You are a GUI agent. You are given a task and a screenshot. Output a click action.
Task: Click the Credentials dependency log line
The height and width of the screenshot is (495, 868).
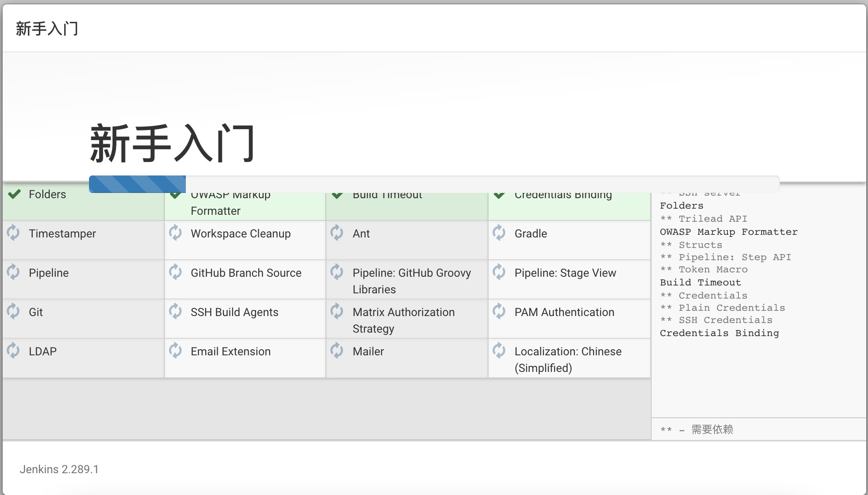(704, 296)
